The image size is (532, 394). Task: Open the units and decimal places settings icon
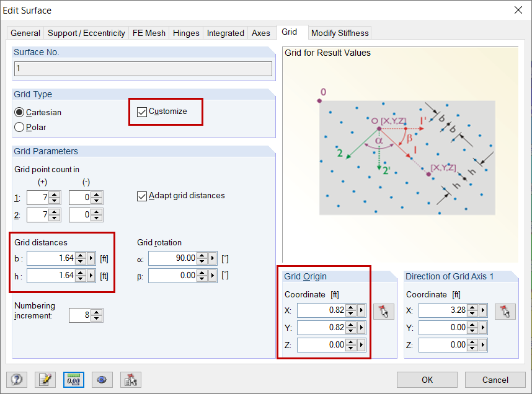click(x=73, y=379)
